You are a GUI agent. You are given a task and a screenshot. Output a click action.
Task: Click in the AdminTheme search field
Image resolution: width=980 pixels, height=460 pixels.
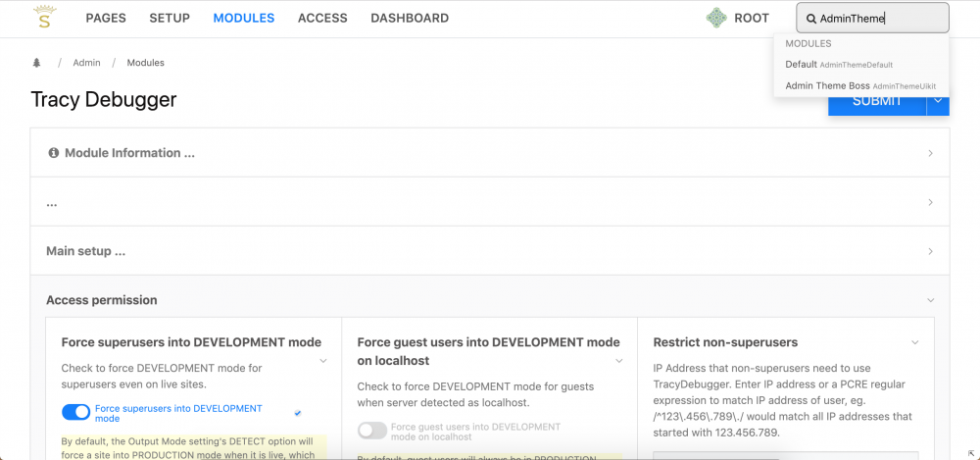(x=882, y=18)
